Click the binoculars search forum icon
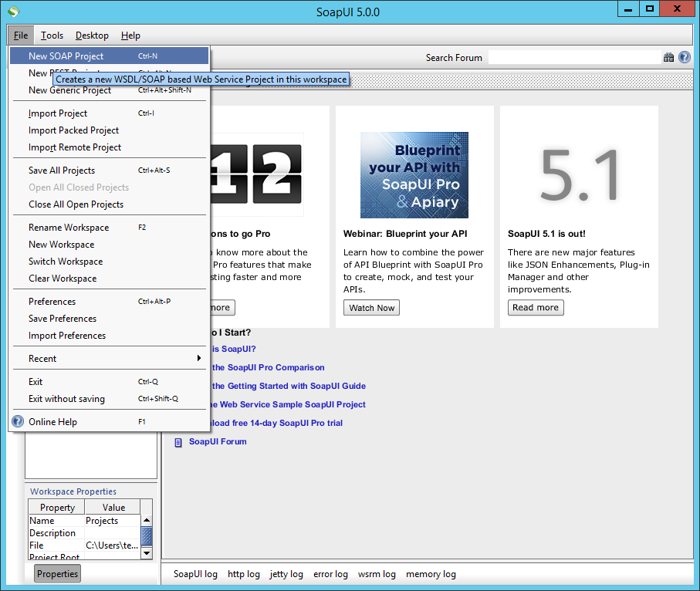This screenshot has height=591, width=700. coord(668,57)
